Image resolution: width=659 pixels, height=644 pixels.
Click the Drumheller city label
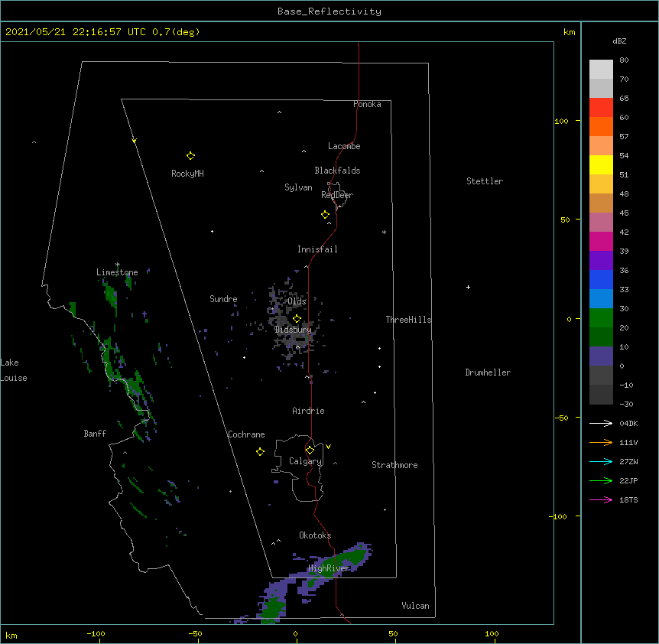pos(488,372)
